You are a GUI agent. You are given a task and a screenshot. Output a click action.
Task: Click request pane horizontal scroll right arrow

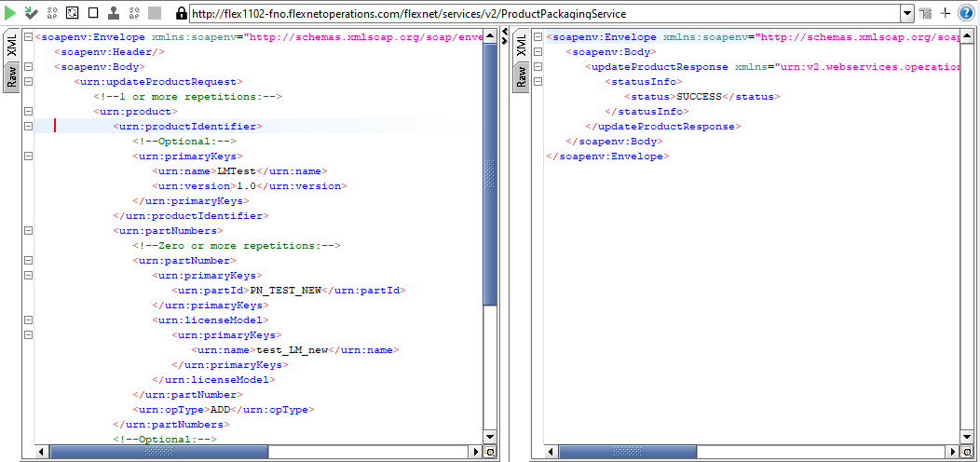477,452
